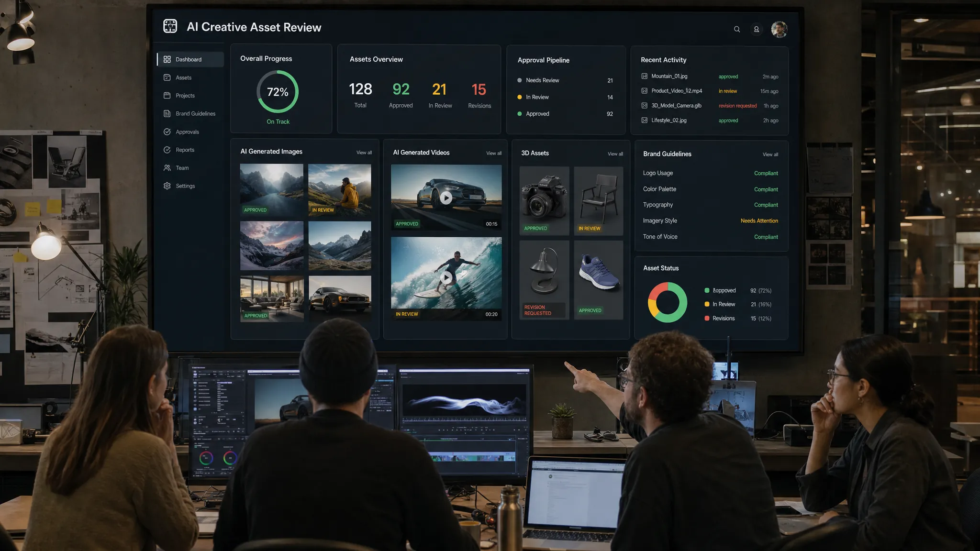Navigate to Approvals in the sidebar
This screenshot has width=980, height=551.
(187, 132)
